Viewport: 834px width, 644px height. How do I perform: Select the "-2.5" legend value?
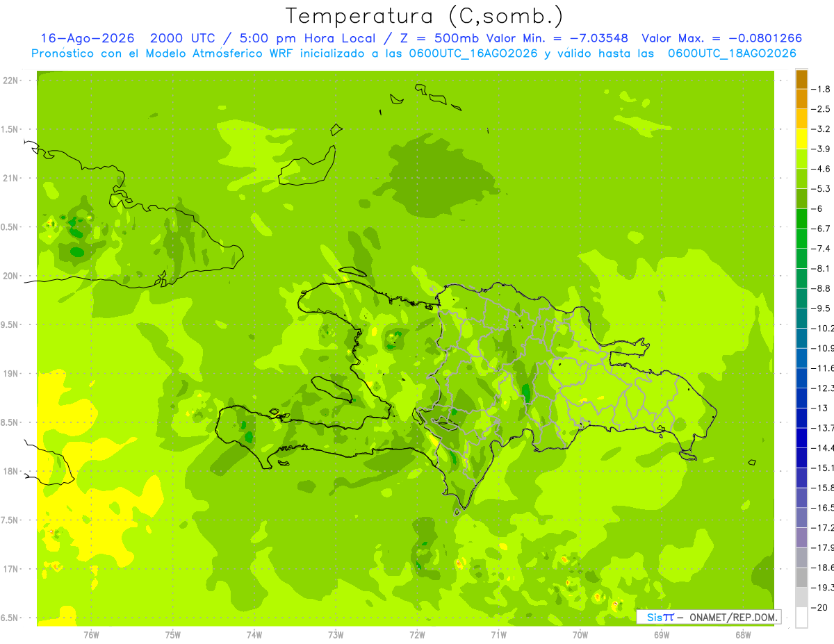click(x=821, y=110)
